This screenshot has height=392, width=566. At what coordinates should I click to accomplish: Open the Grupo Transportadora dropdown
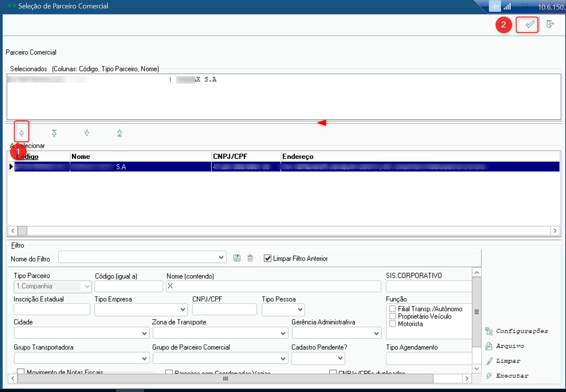click(x=144, y=358)
